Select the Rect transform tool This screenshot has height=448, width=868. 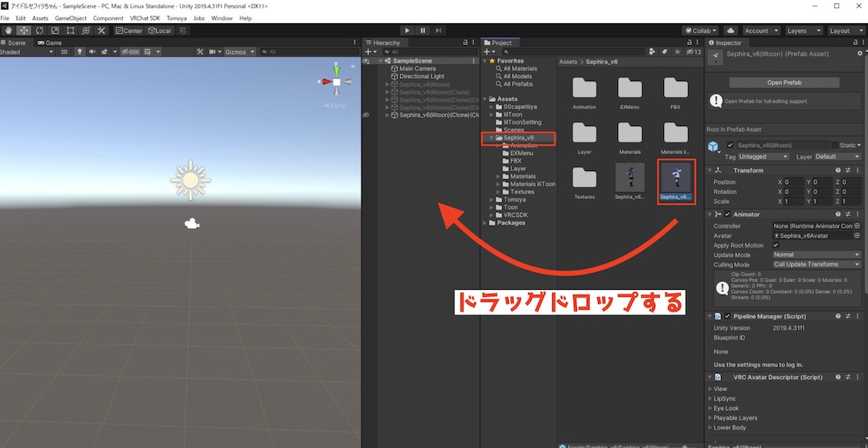(70, 31)
